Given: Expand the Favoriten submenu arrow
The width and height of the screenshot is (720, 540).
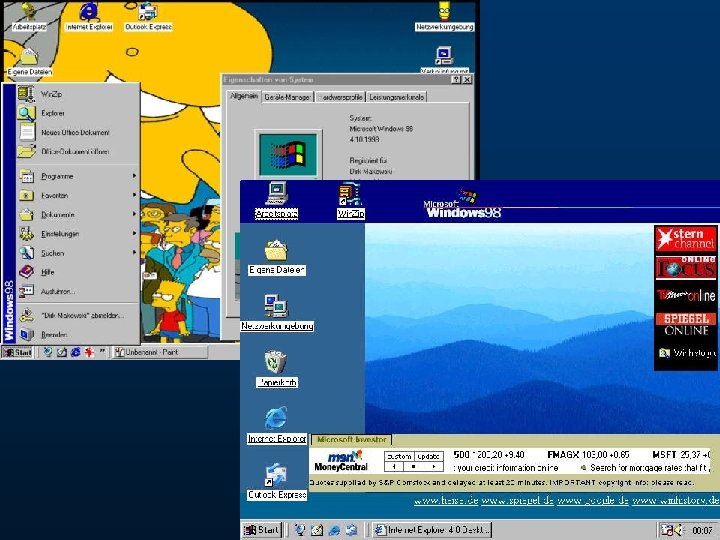Looking at the screenshot, I should click(x=134, y=195).
